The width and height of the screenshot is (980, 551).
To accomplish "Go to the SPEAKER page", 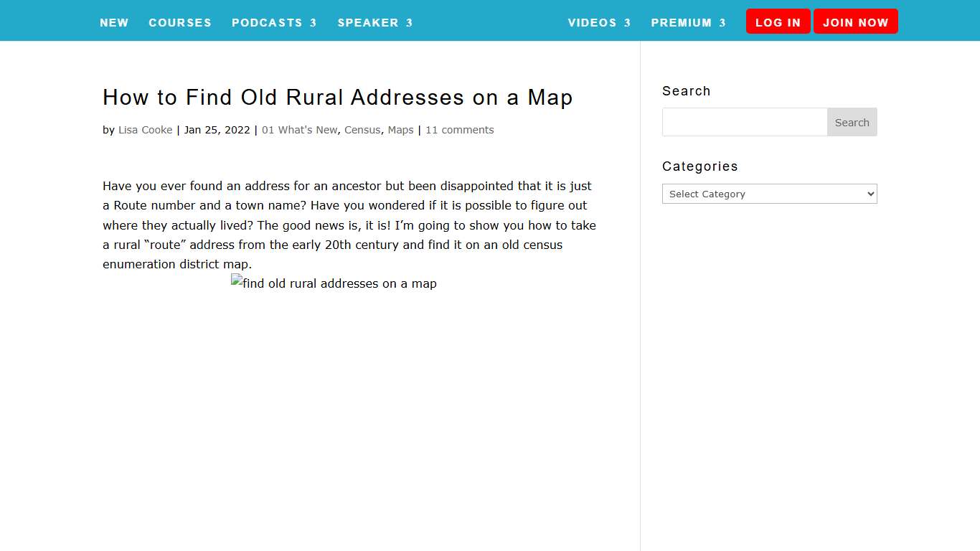I will [x=369, y=22].
